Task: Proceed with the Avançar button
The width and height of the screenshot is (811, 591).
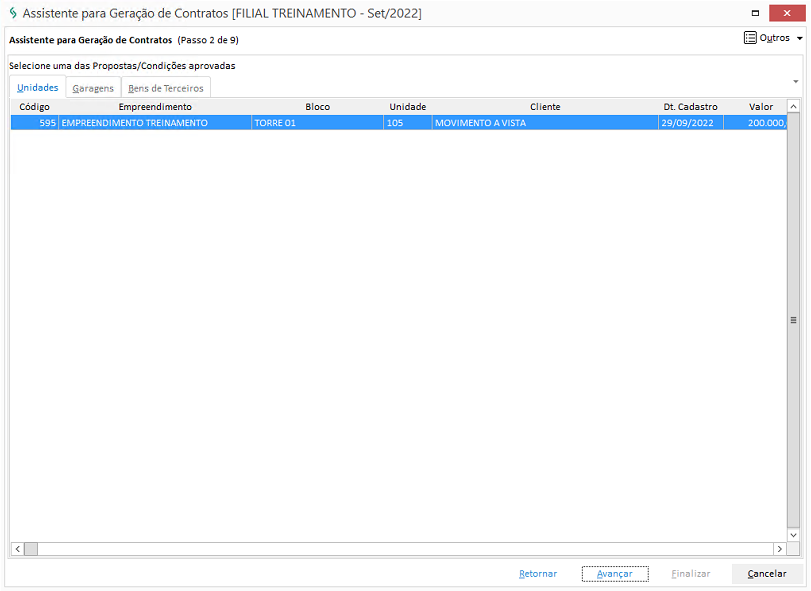Action: pyautogui.click(x=614, y=574)
